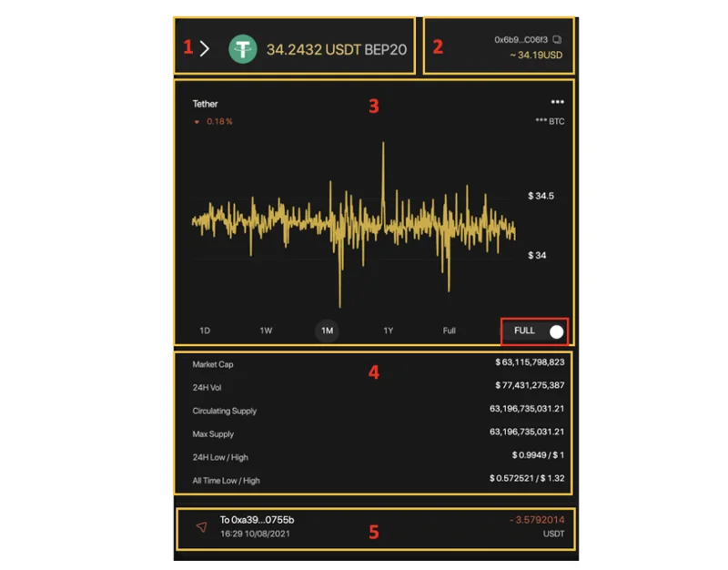
Task: Select the 1D chart range
Action: pos(205,331)
